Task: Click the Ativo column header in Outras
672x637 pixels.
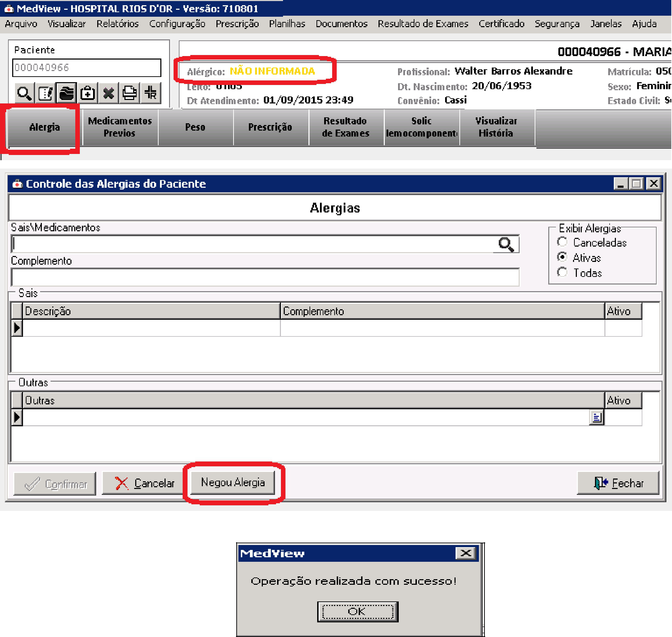Action: 623,401
